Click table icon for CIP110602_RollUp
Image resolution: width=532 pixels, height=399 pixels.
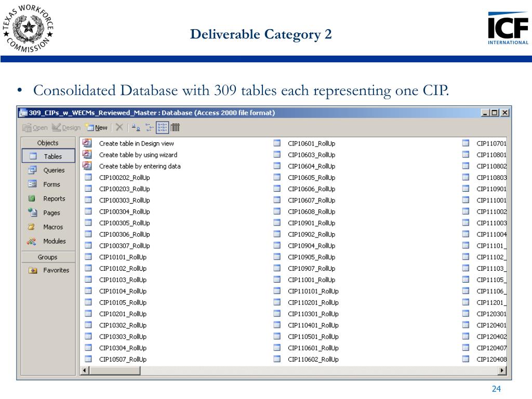click(x=277, y=358)
